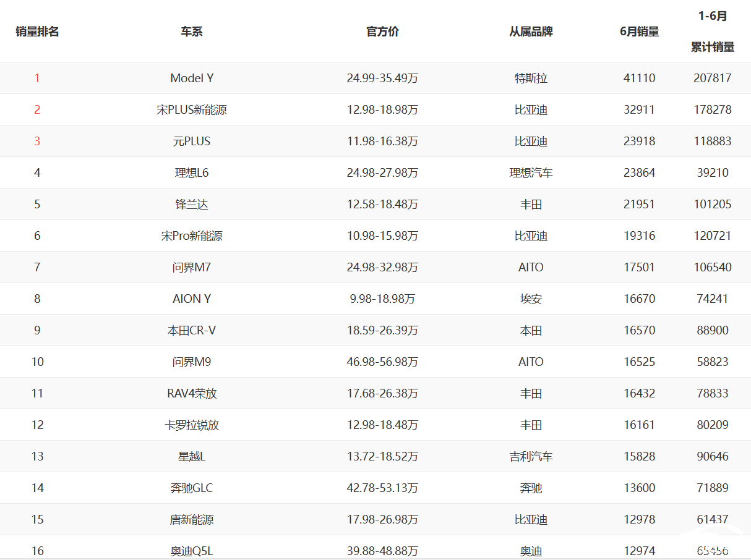Open the AION Y series entry
This screenshot has height=560, width=751.
[192, 299]
